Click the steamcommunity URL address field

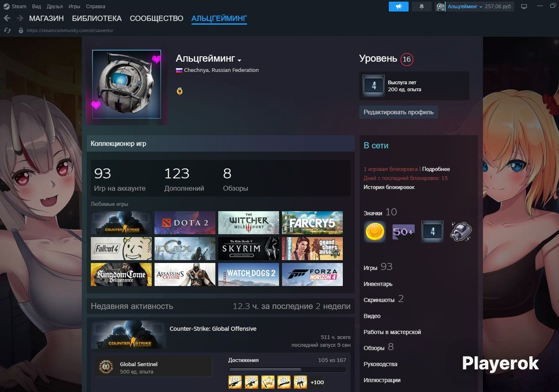click(x=70, y=30)
